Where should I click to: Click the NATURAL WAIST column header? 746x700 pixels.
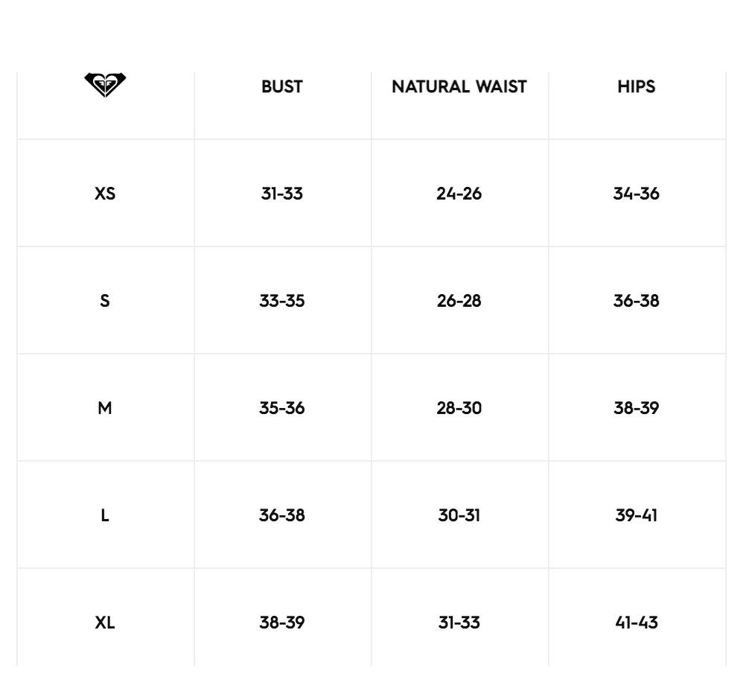click(x=459, y=86)
